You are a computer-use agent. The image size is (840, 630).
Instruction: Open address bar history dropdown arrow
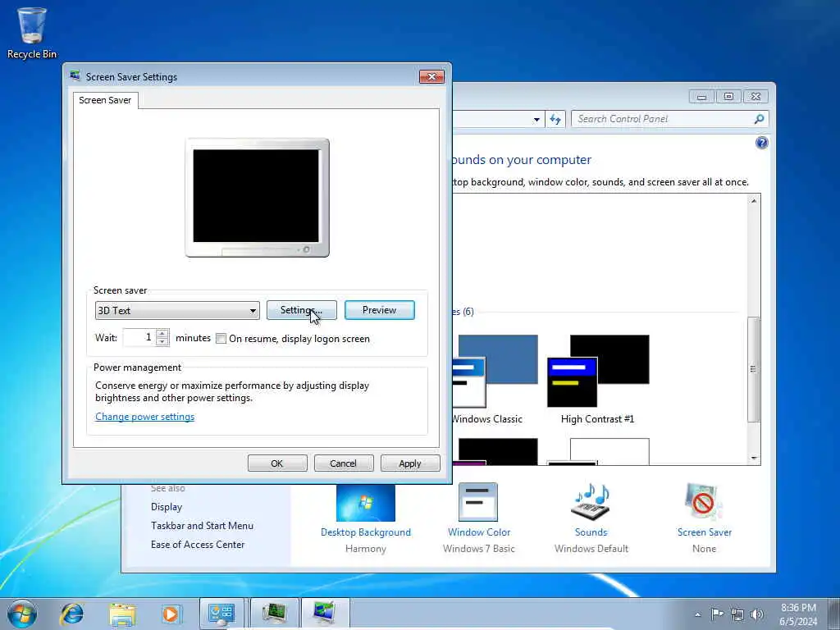coord(536,120)
